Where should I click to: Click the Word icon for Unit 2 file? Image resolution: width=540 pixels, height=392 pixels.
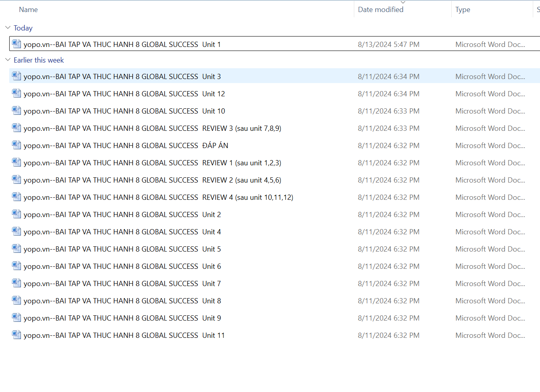[x=16, y=214]
